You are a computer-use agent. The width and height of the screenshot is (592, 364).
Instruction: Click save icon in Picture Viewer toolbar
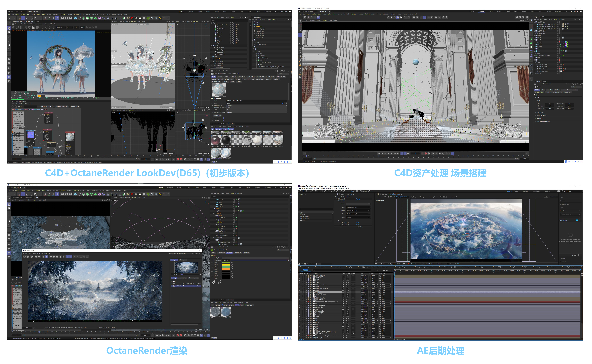pos(28,257)
